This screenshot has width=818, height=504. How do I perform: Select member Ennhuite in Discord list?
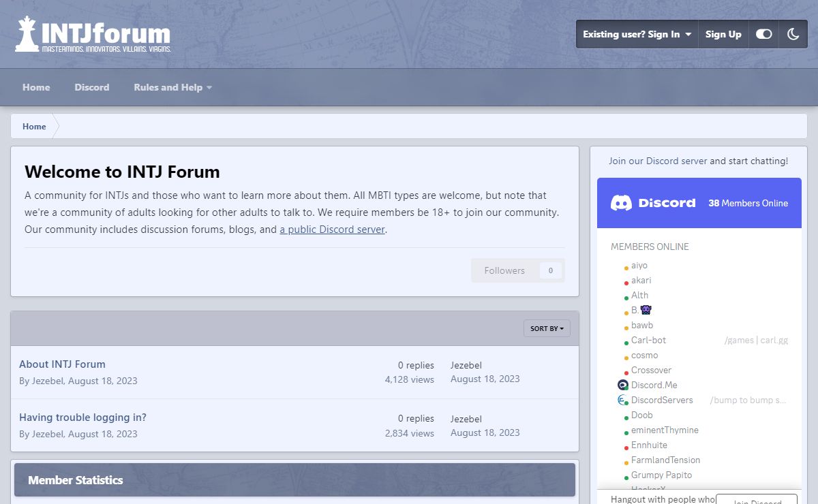649,445
